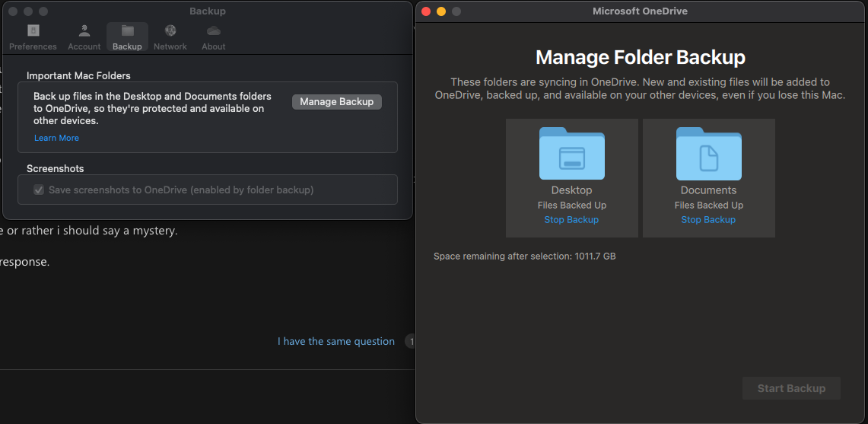The height and width of the screenshot is (424, 868).
Task: Toggle Save screenshots to OneDrive checkbox
Action: coord(39,190)
